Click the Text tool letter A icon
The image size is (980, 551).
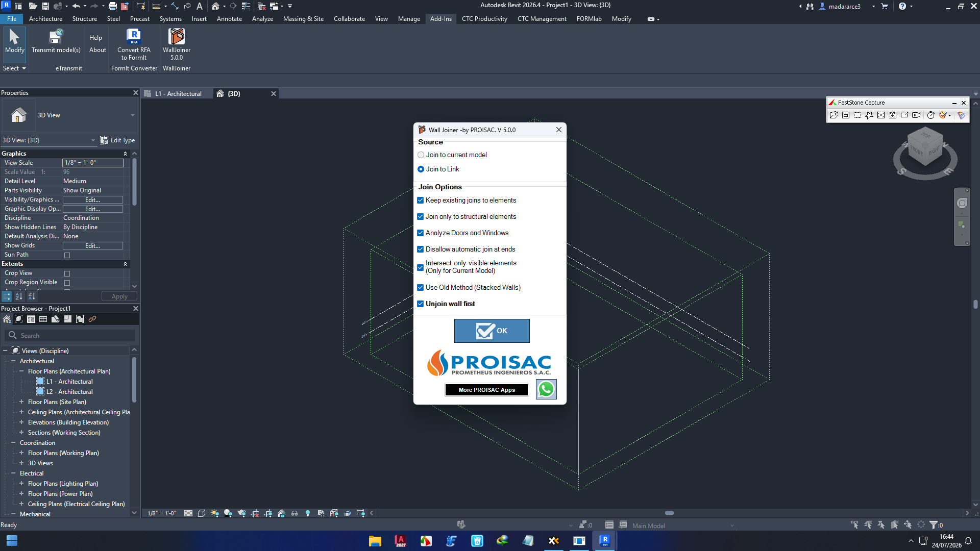(x=200, y=6)
